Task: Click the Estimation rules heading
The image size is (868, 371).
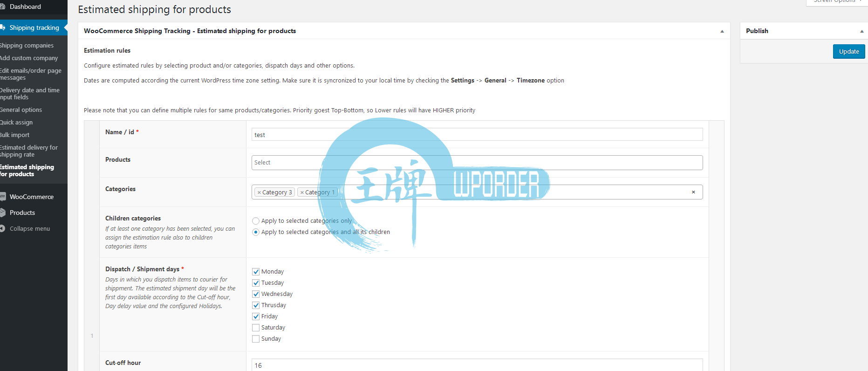Action: (x=107, y=50)
